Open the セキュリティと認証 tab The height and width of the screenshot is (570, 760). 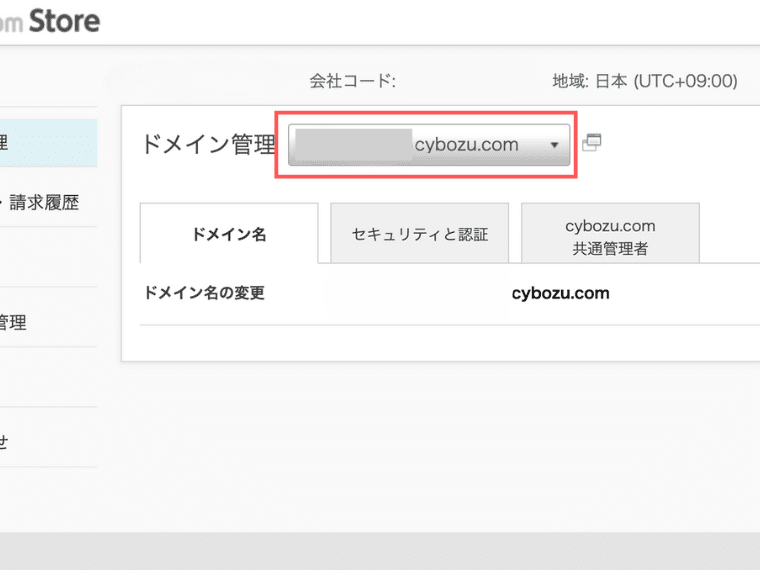419,234
